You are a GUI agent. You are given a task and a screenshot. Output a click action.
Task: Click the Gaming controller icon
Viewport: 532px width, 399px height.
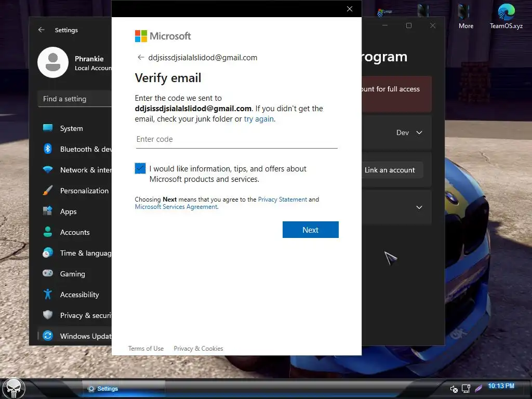48,273
